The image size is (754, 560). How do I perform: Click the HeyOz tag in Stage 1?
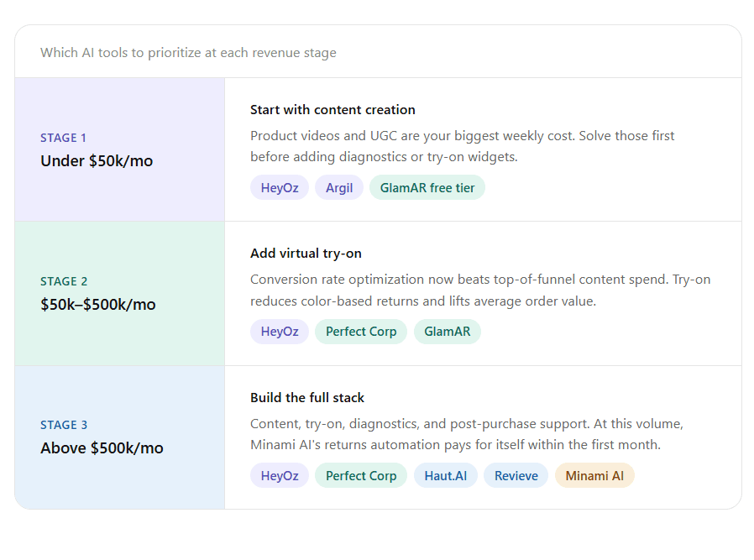pos(280,187)
